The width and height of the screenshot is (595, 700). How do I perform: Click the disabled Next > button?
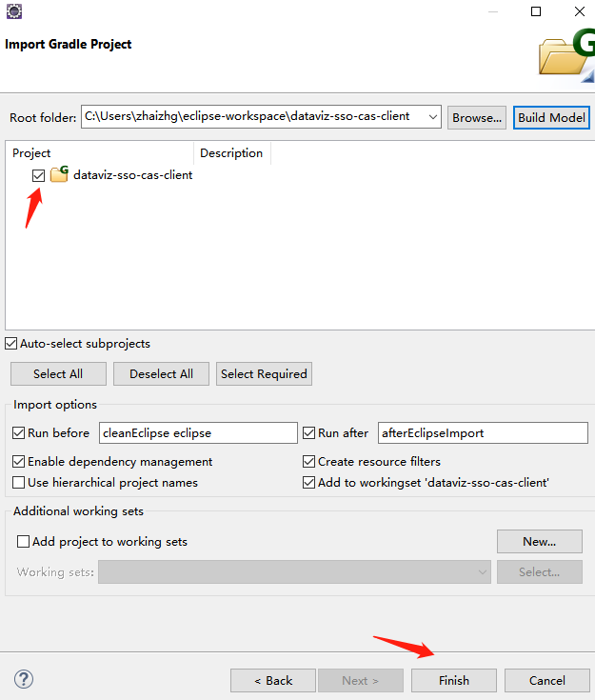360,680
